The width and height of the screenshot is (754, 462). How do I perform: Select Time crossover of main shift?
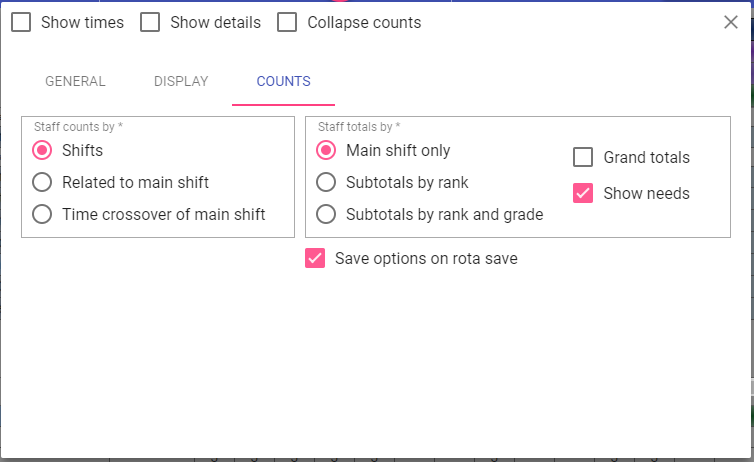42,213
